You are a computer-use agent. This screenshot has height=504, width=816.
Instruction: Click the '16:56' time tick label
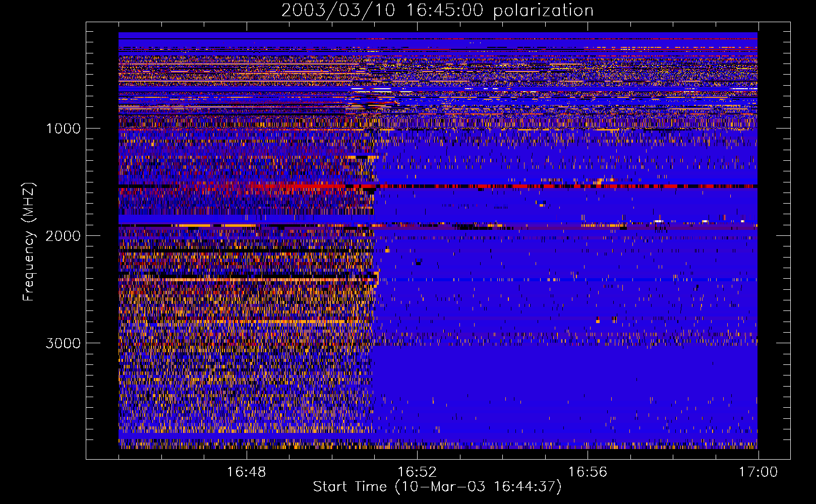[x=588, y=472]
